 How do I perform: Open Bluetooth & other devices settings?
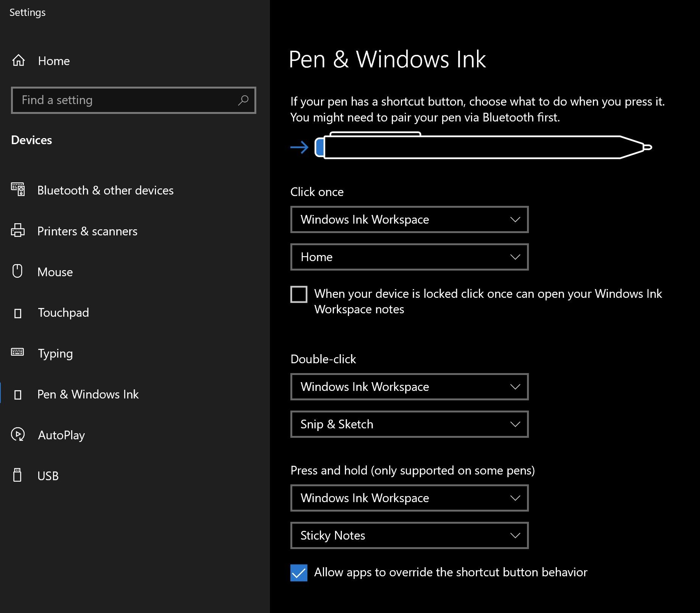[105, 190]
